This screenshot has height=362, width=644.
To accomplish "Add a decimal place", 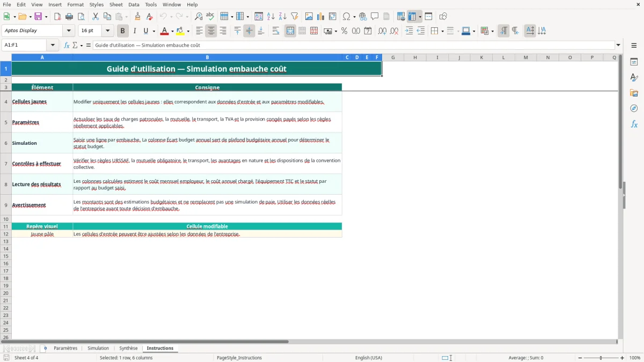I will [382, 31].
